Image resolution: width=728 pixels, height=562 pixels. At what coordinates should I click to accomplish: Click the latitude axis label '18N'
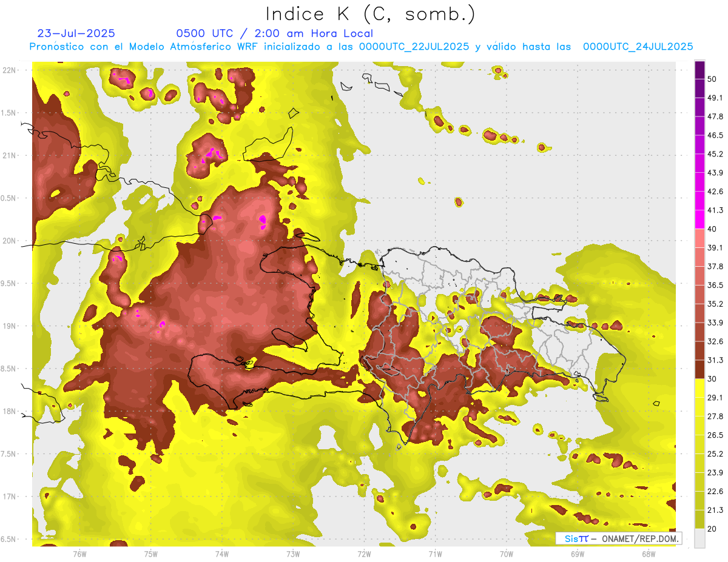(9, 411)
